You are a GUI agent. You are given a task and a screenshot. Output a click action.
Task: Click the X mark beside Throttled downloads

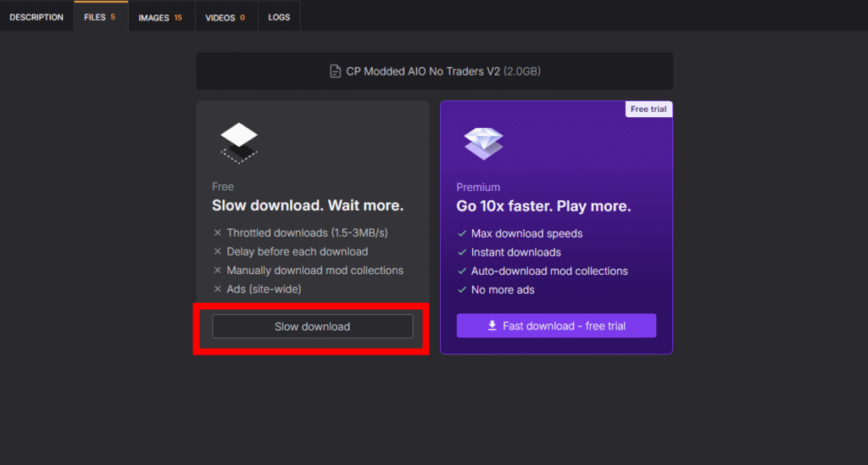pyautogui.click(x=218, y=232)
